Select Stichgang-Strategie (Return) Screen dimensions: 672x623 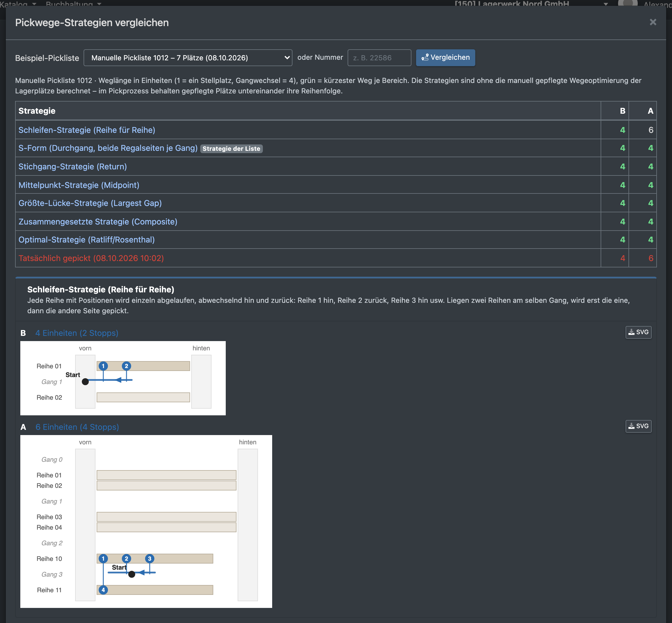[x=73, y=166]
